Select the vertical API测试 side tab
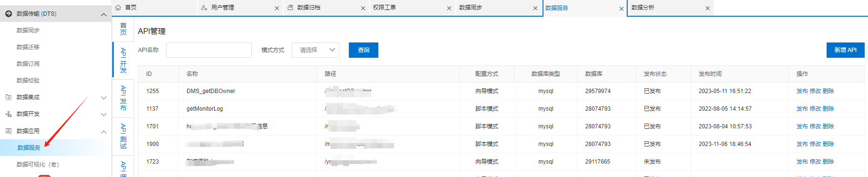The width and height of the screenshot is (868, 177). pos(123,136)
